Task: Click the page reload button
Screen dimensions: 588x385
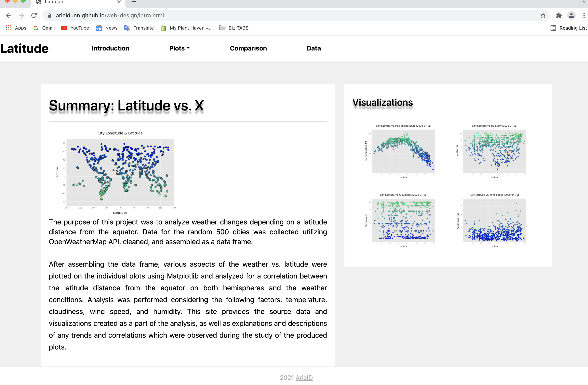Action: [x=34, y=15]
